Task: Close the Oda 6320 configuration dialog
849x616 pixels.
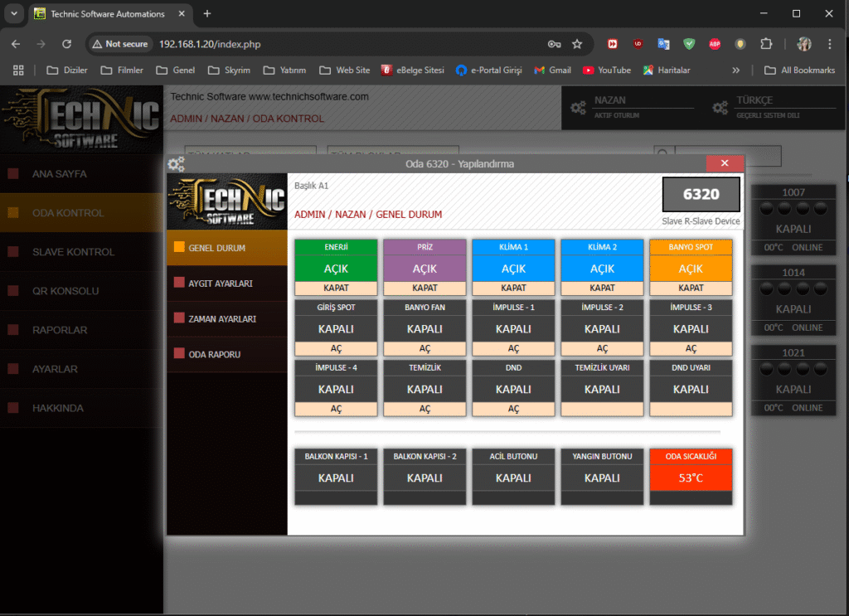Action: 725,163
